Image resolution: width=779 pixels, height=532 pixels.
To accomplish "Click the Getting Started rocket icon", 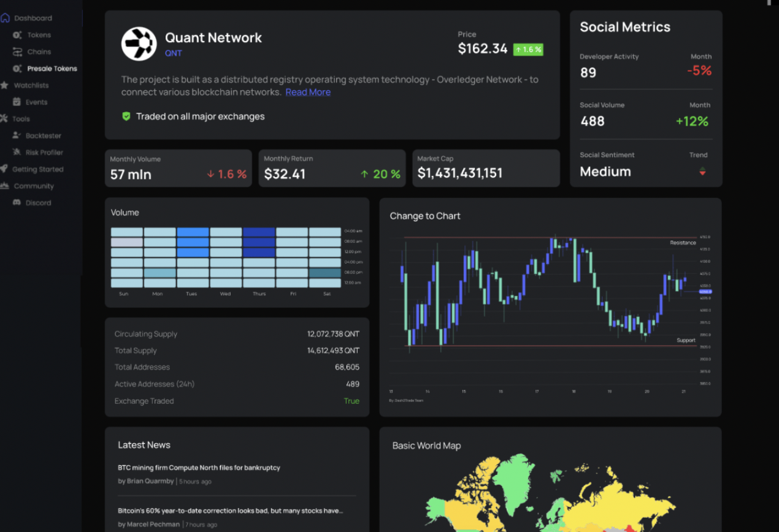I will click(4, 169).
